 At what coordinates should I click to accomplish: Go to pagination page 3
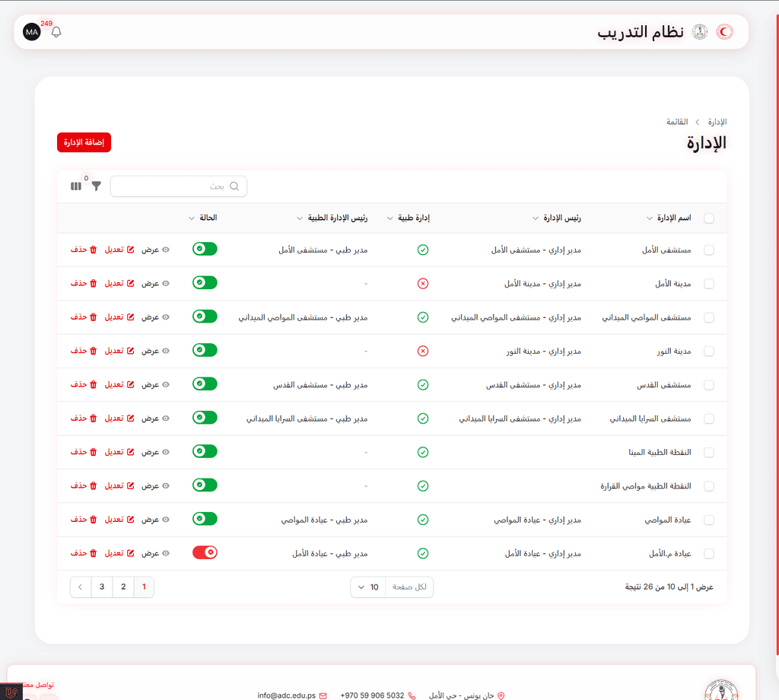coord(102,587)
